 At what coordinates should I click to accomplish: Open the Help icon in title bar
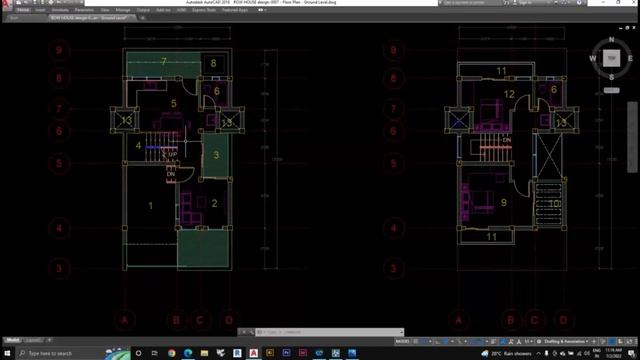coord(579,2)
